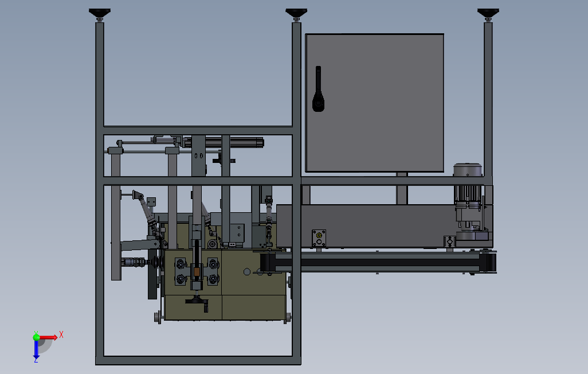Select the dark horizontal pneumatic cylinder in the upper frame
The width and height of the screenshot is (588, 374).
224,143
